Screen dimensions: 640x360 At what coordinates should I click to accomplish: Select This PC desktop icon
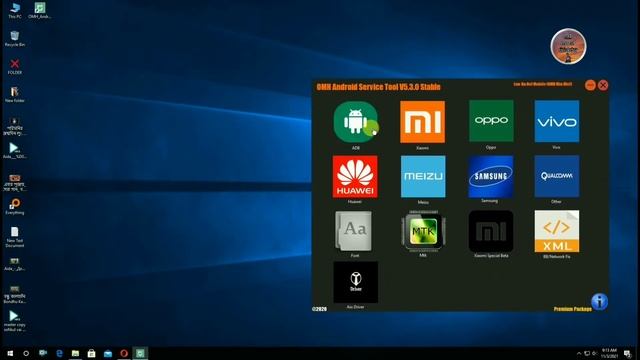tap(15, 11)
